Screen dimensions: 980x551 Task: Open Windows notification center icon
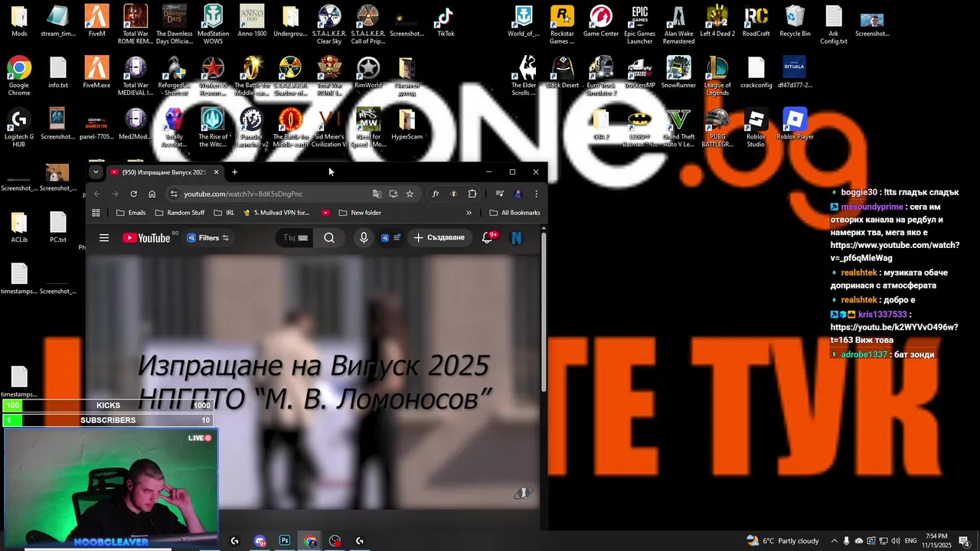[x=964, y=540]
